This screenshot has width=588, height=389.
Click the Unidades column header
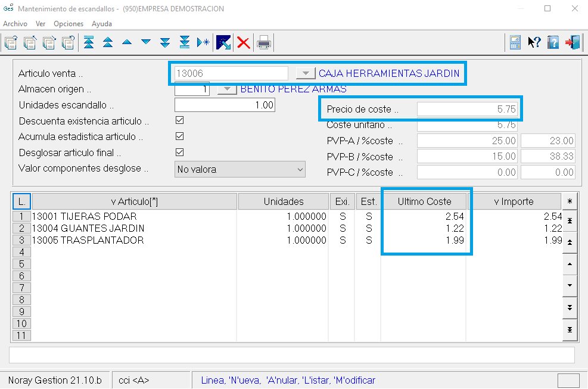[284, 201]
